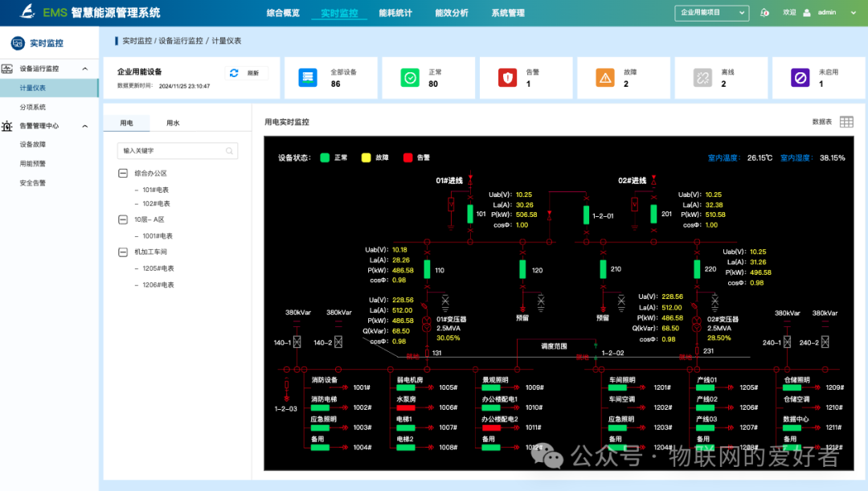Click the red 告警 shield icon
Screen dimensions: 868x491
coord(507,77)
